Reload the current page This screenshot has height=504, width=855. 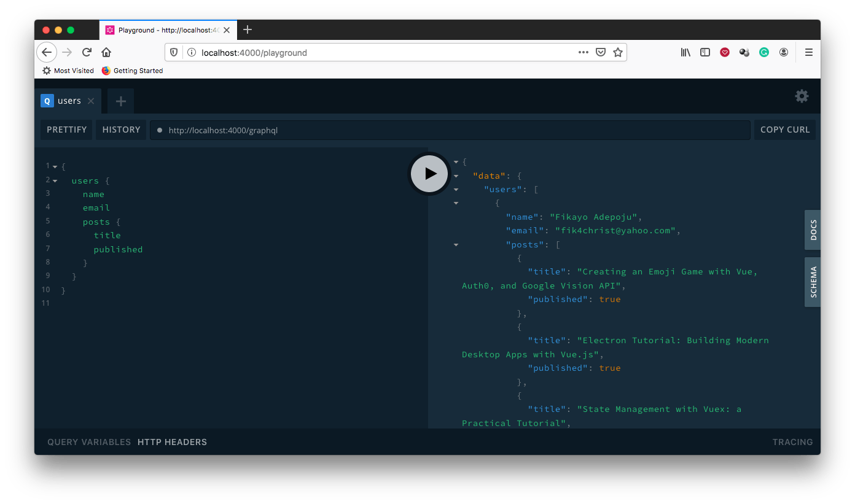(x=87, y=52)
